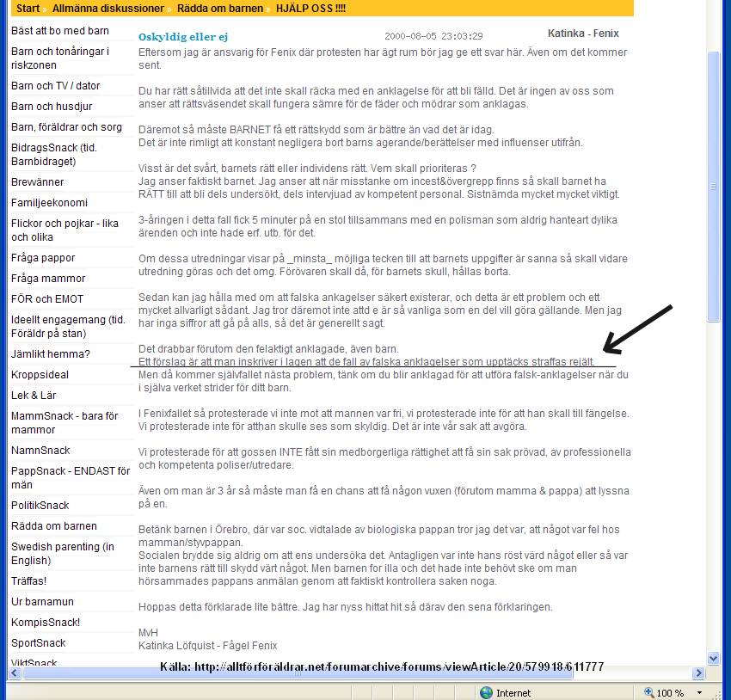This screenshot has width=731, height=700.
Task: Click signature Katinka Löfquist - Fågel Fenix
Action: [x=207, y=646]
